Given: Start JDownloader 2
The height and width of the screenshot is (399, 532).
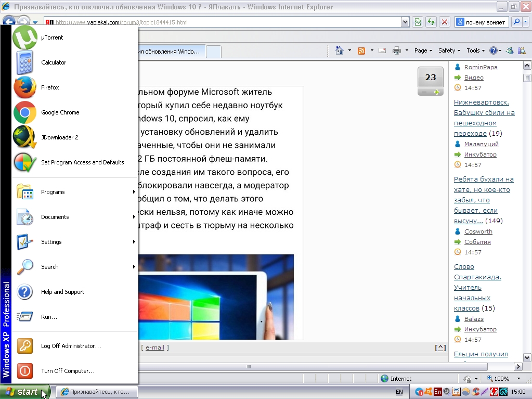Looking at the screenshot, I should pos(59,137).
